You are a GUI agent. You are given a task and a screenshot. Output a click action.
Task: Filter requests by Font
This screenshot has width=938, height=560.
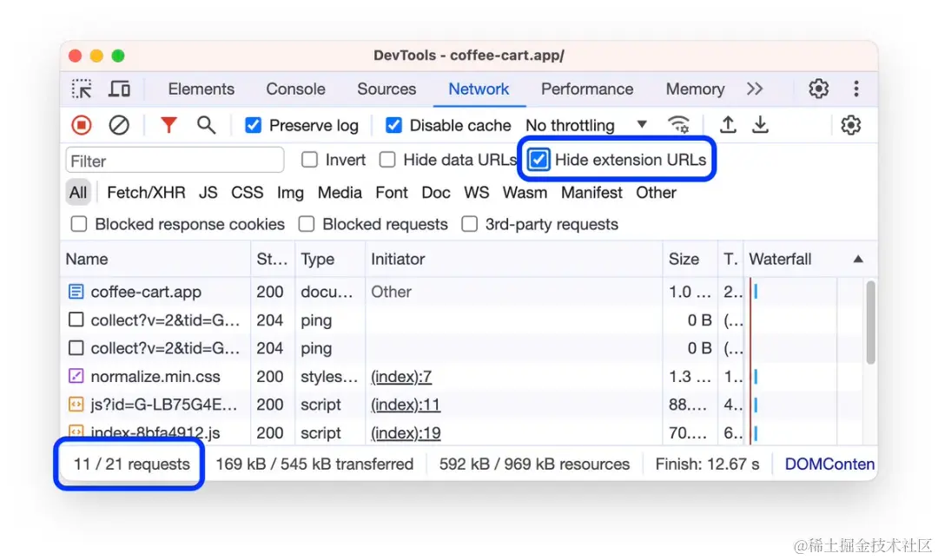pyautogui.click(x=391, y=193)
